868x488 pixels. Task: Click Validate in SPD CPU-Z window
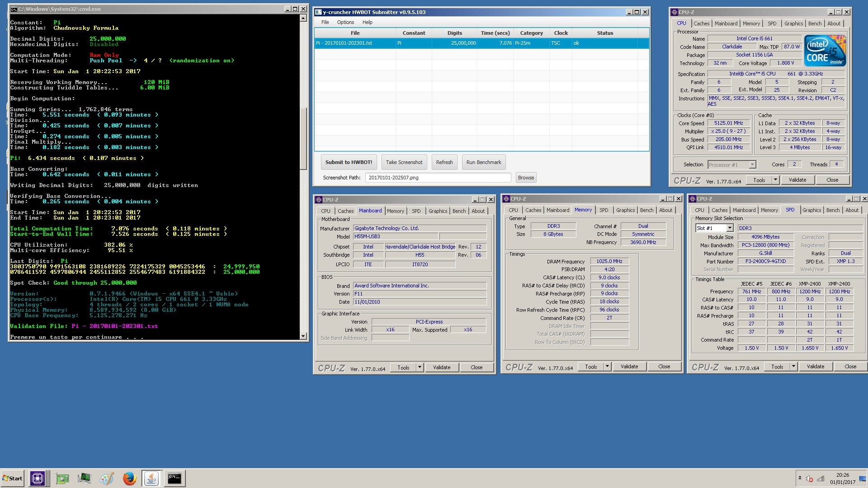click(816, 366)
